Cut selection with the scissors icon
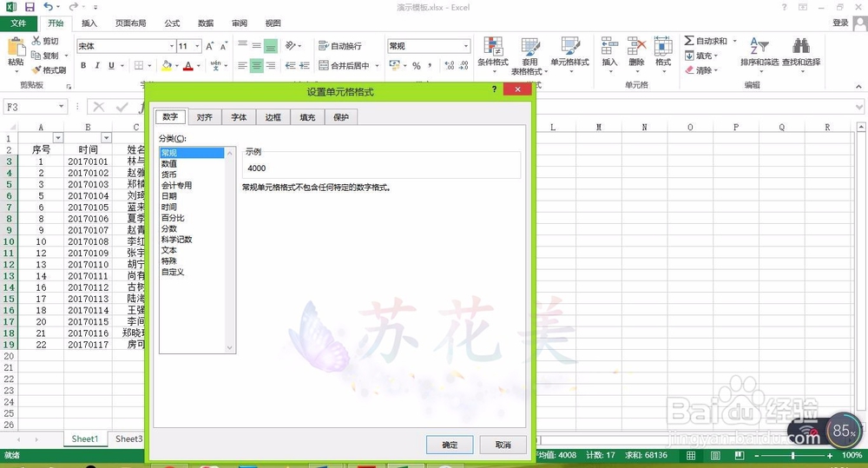 (36, 41)
